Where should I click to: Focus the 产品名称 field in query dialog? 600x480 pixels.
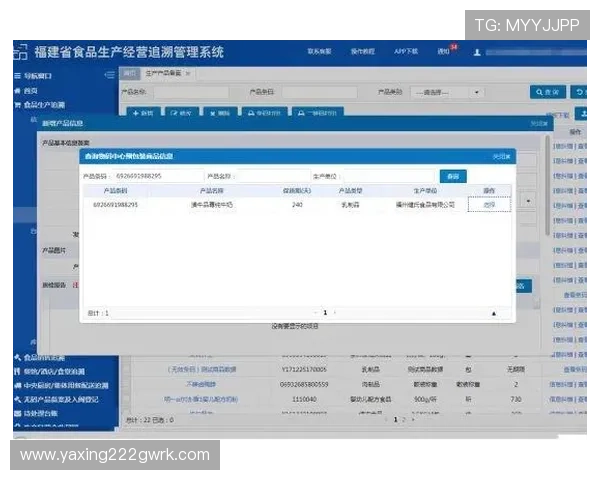tap(273, 176)
